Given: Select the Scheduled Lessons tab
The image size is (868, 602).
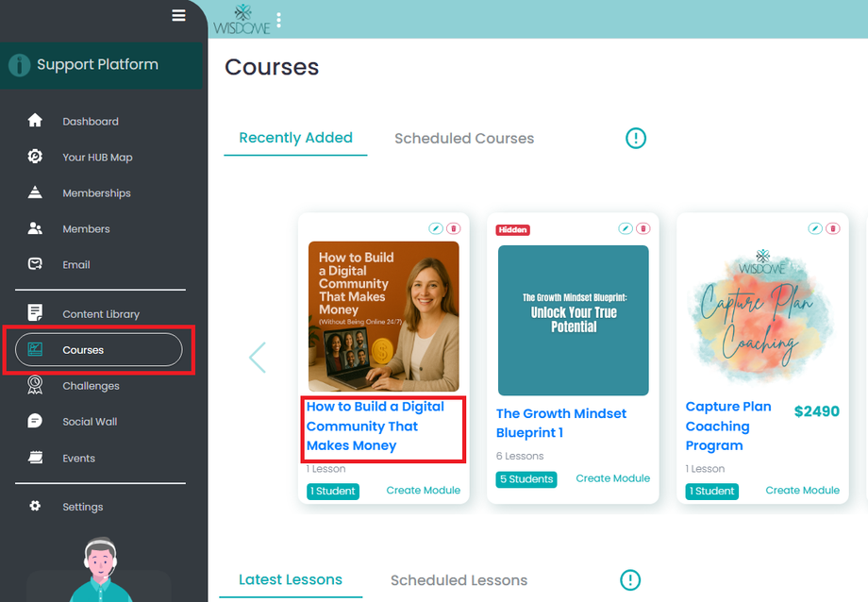Looking at the screenshot, I should (x=459, y=580).
